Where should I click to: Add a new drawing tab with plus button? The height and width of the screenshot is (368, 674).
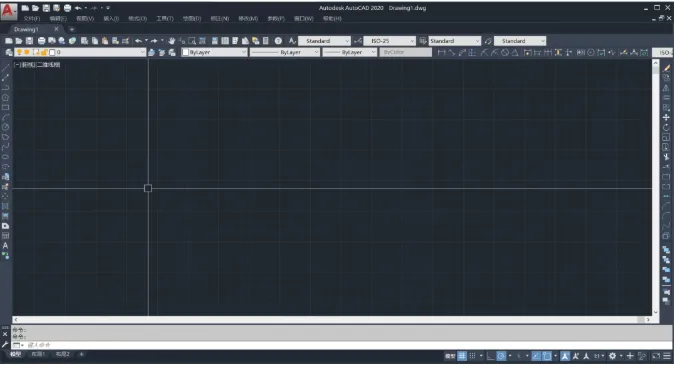72,29
